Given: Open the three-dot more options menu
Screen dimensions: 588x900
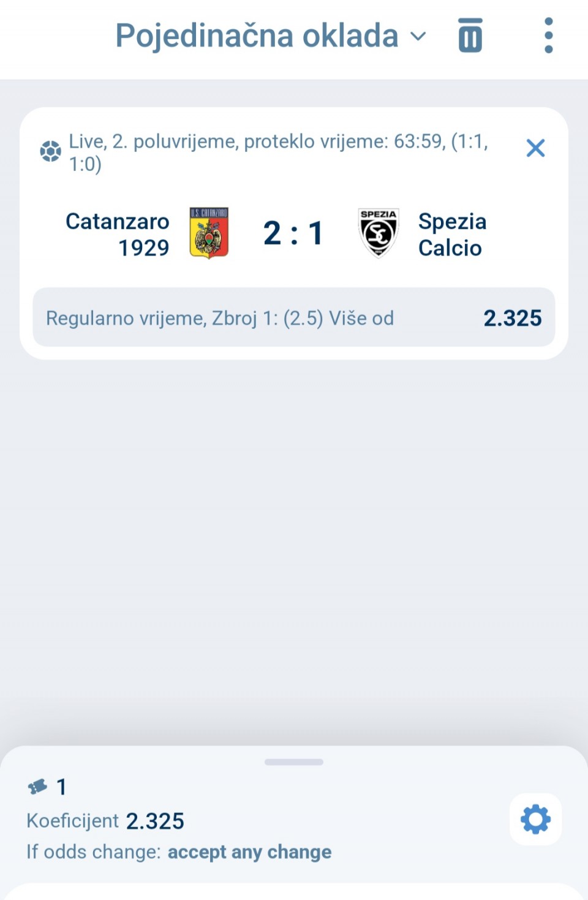Looking at the screenshot, I should 548,36.
